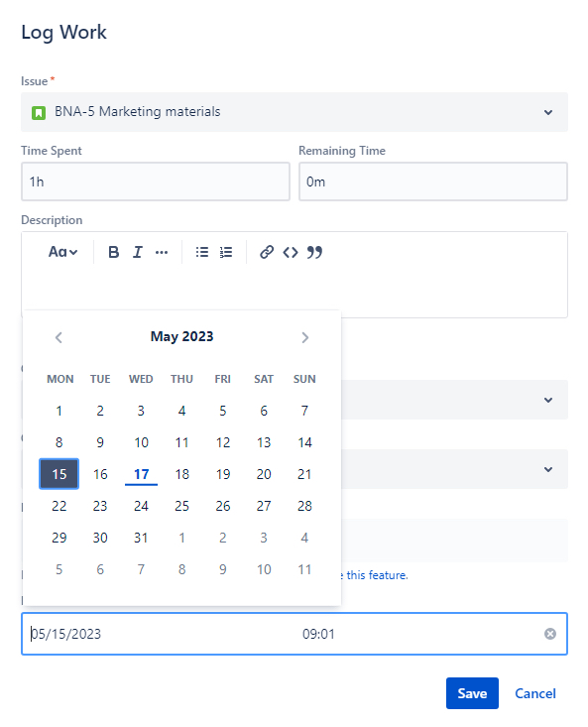Add a link to description
Screen dimensions: 588x727
point(267,252)
